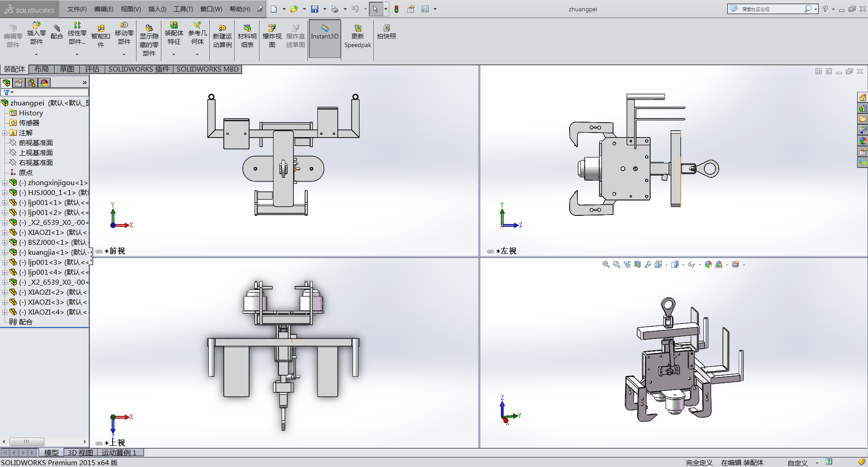This screenshot has height=467, width=868.
Task: Toggle the Select arrow tool in top toolbar
Action: pyautogui.click(x=375, y=9)
